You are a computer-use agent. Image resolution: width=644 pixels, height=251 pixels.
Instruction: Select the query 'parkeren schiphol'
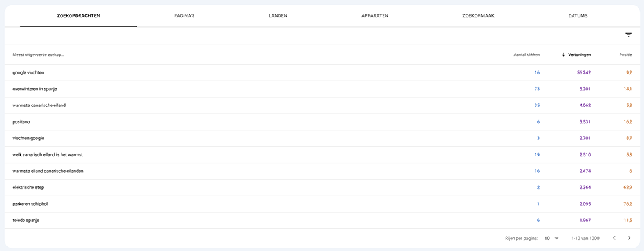[30, 204]
